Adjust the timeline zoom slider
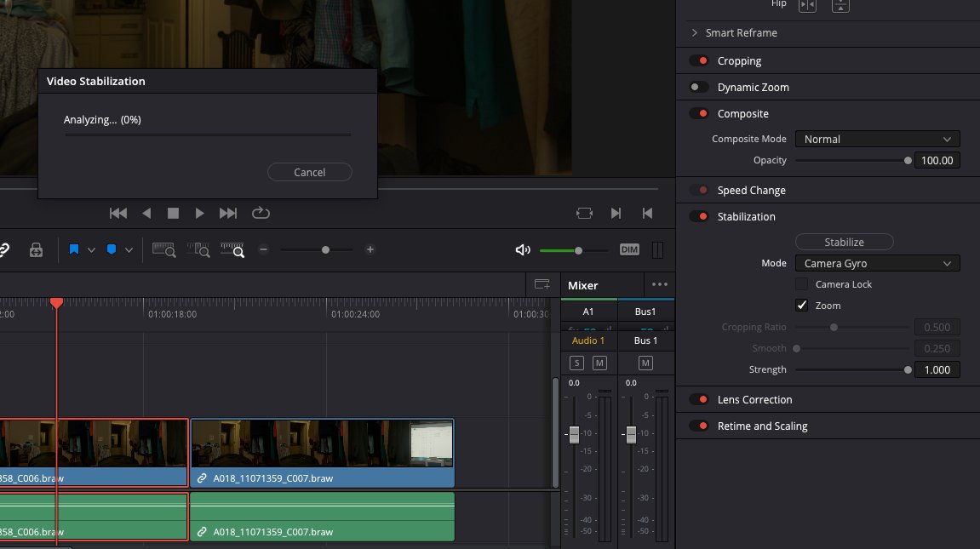This screenshot has height=549, width=980. pos(325,250)
